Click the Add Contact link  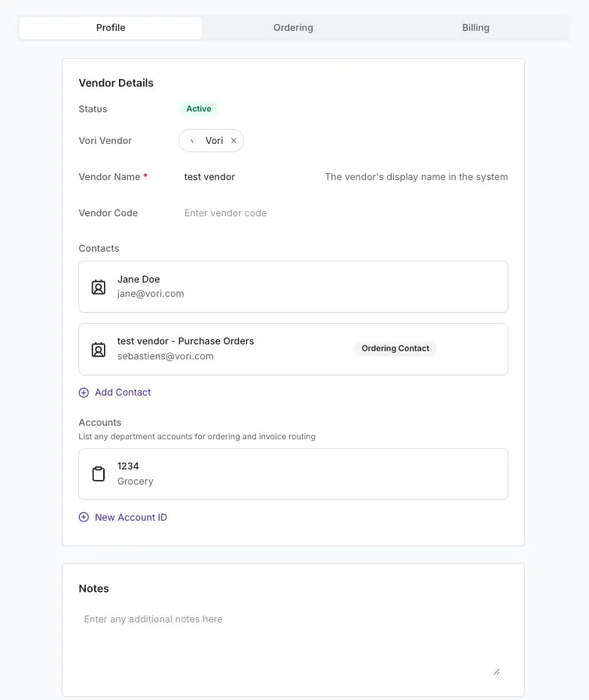(x=123, y=393)
